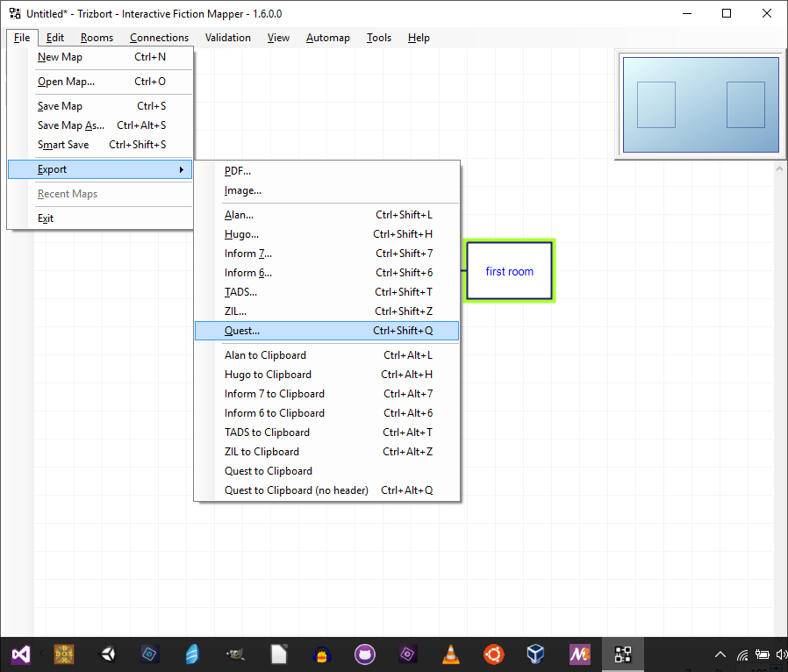The height and width of the screenshot is (672, 788).
Task: Export map as PDF...
Action: tap(326, 171)
